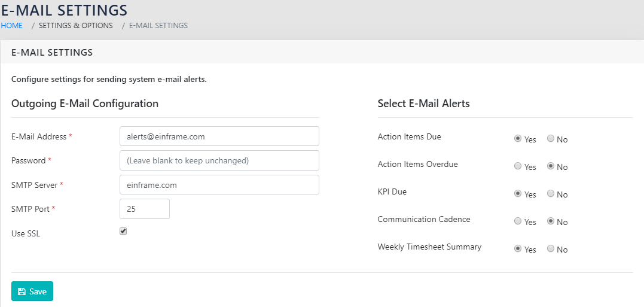Go to HOME breadcrumb link
This screenshot has width=644, height=307.
pos(11,26)
